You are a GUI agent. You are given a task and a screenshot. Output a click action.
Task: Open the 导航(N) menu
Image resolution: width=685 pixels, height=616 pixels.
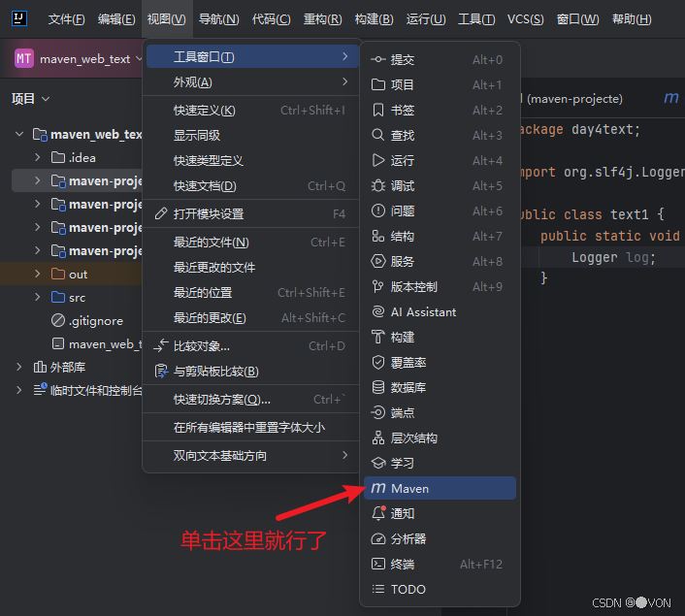(x=219, y=19)
